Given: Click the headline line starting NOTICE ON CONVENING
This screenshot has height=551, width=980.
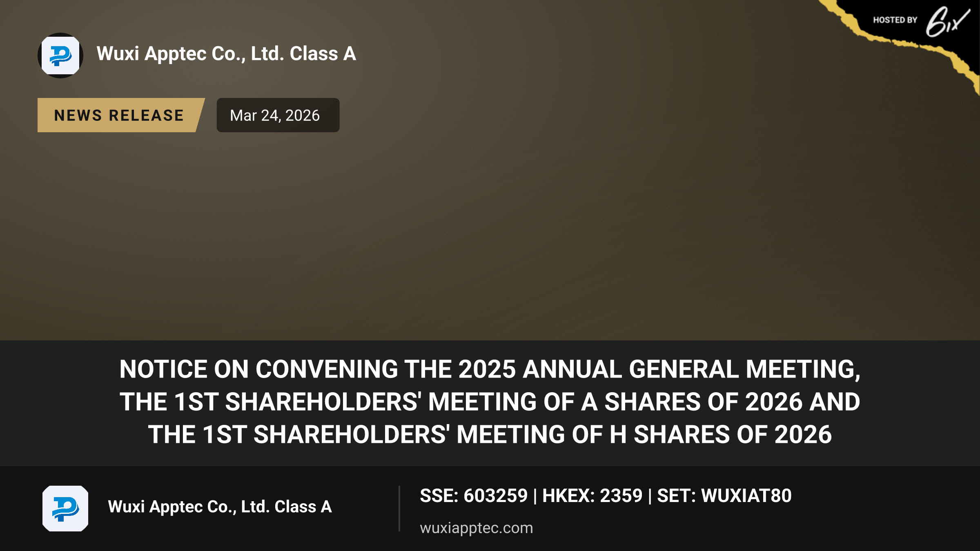Looking at the screenshot, I should [x=490, y=369].
